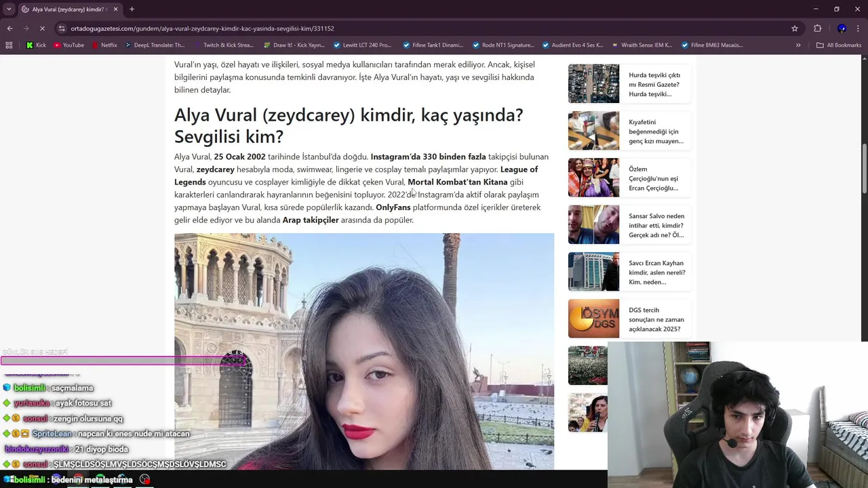The height and width of the screenshot is (488, 868).
Task: Bookmark this page with the star
Action: 795,28
